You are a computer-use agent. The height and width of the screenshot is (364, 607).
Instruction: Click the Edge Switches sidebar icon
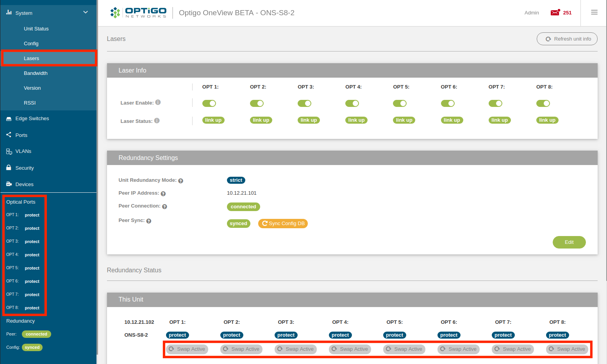tap(9, 119)
